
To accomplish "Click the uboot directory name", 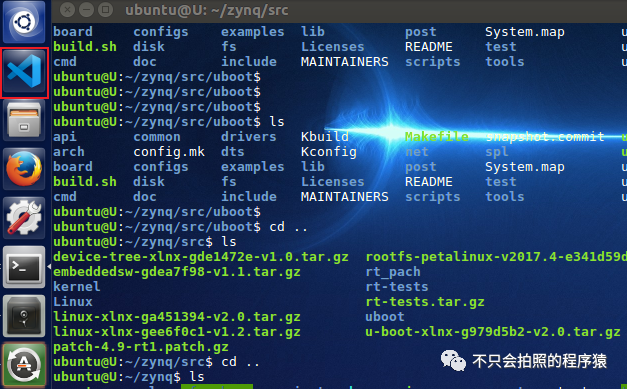I will coord(385,317).
